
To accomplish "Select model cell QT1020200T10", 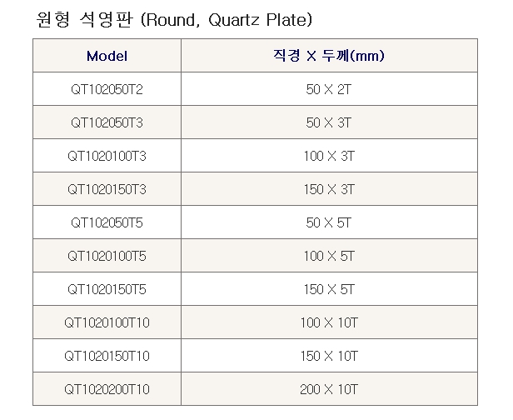I will coord(107,389).
